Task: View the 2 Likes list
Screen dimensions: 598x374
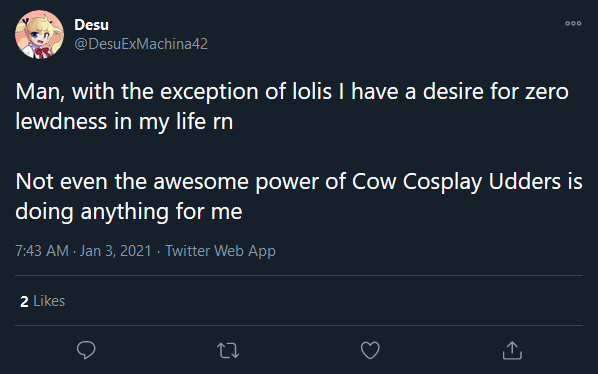Action: (x=42, y=301)
